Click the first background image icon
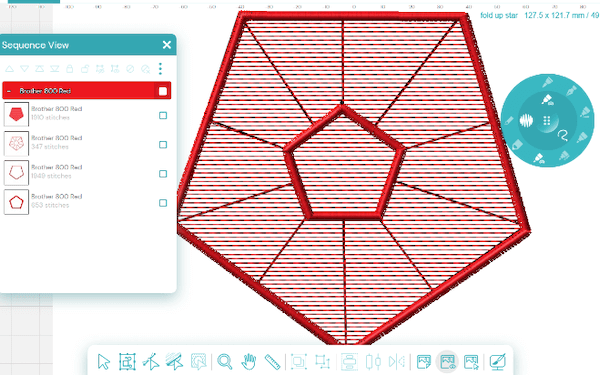600x375 pixels. click(424, 362)
